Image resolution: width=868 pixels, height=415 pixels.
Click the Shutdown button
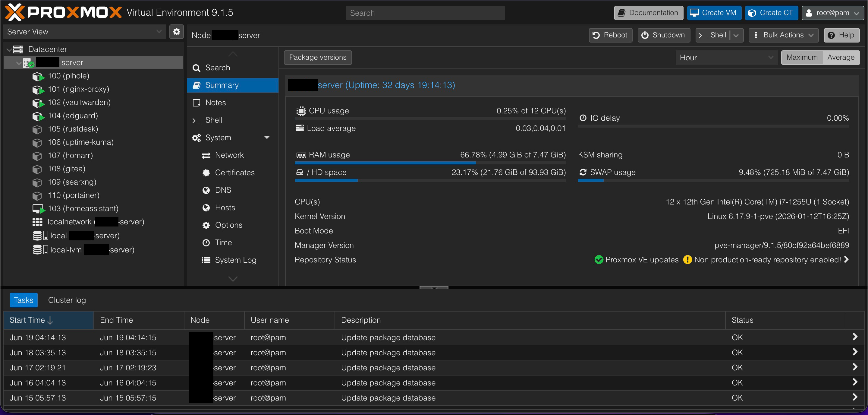(663, 35)
